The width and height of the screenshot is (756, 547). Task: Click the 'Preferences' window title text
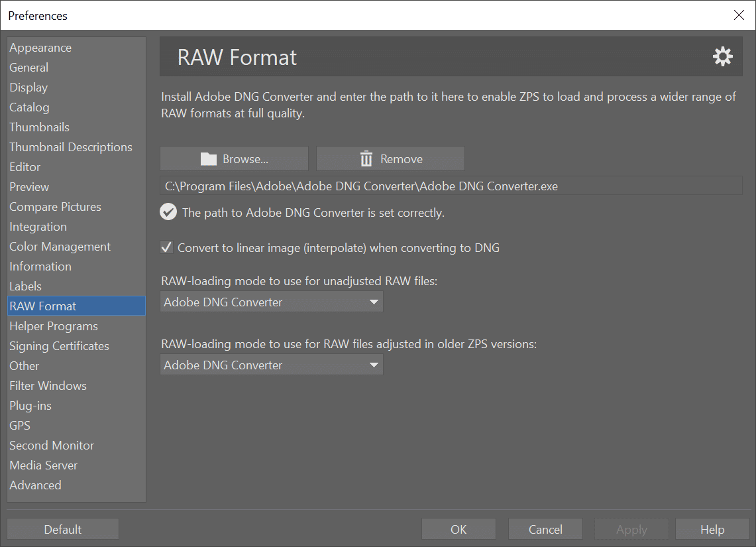pos(38,16)
